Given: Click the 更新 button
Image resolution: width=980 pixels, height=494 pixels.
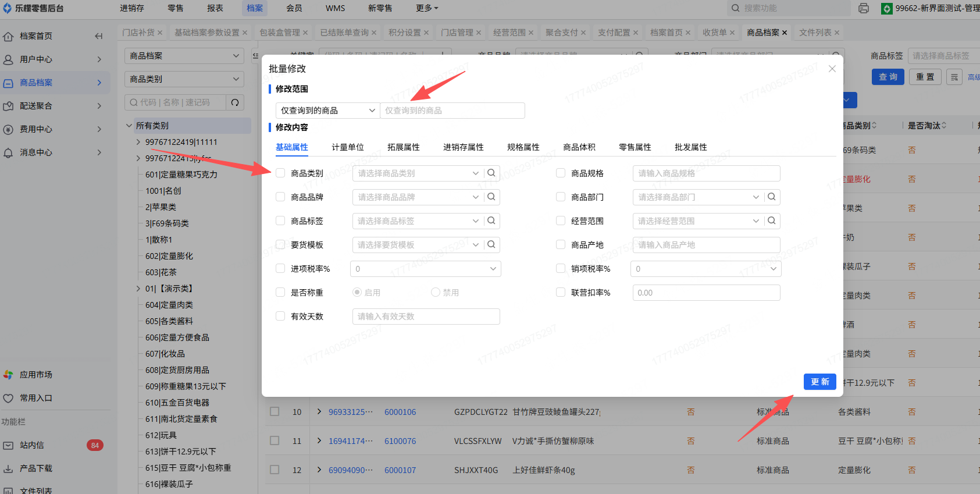Looking at the screenshot, I should click(819, 382).
